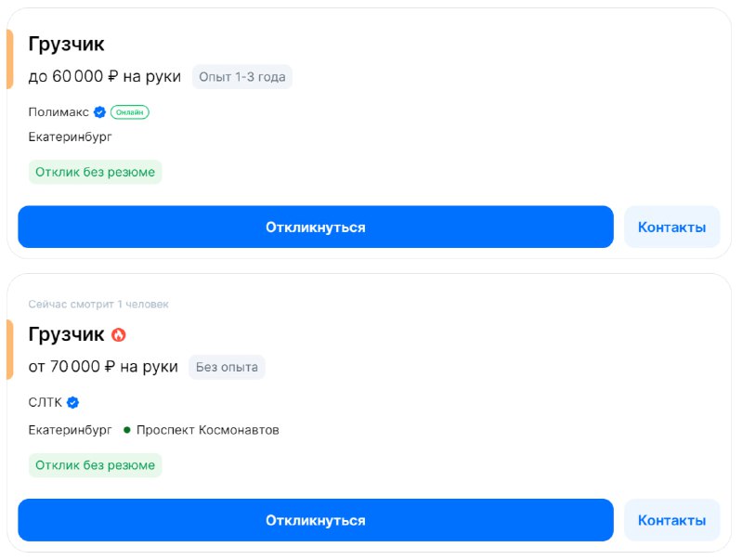
Task: Respond to the Полимакс vacancy via Откликнуться
Action: (x=316, y=227)
